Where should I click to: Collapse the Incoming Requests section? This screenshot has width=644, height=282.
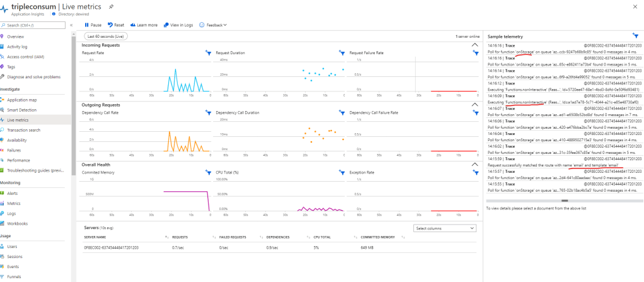point(474,45)
